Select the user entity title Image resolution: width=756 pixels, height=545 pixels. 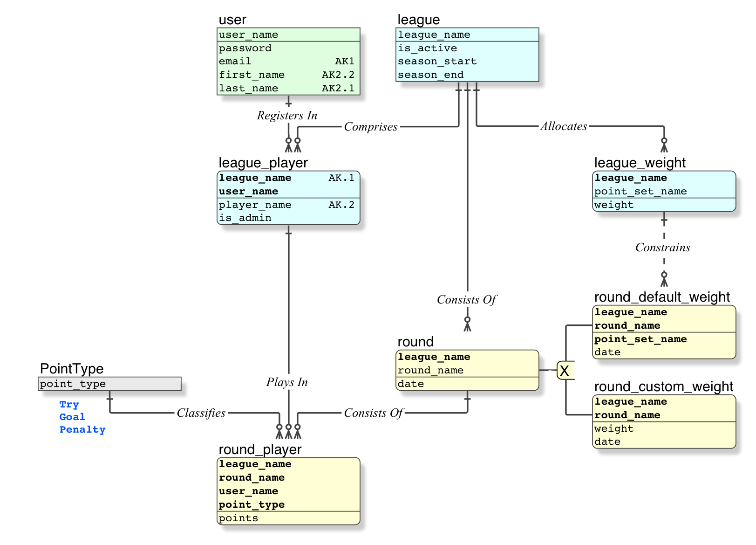(232, 20)
